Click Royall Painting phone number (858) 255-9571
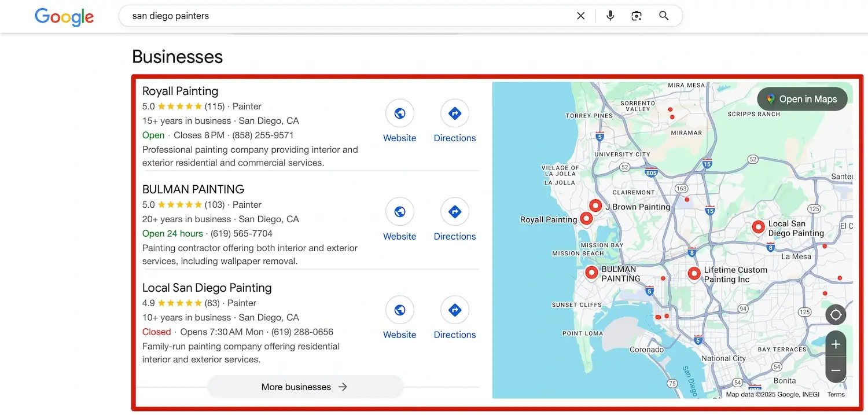The image size is (868, 415). (263, 135)
